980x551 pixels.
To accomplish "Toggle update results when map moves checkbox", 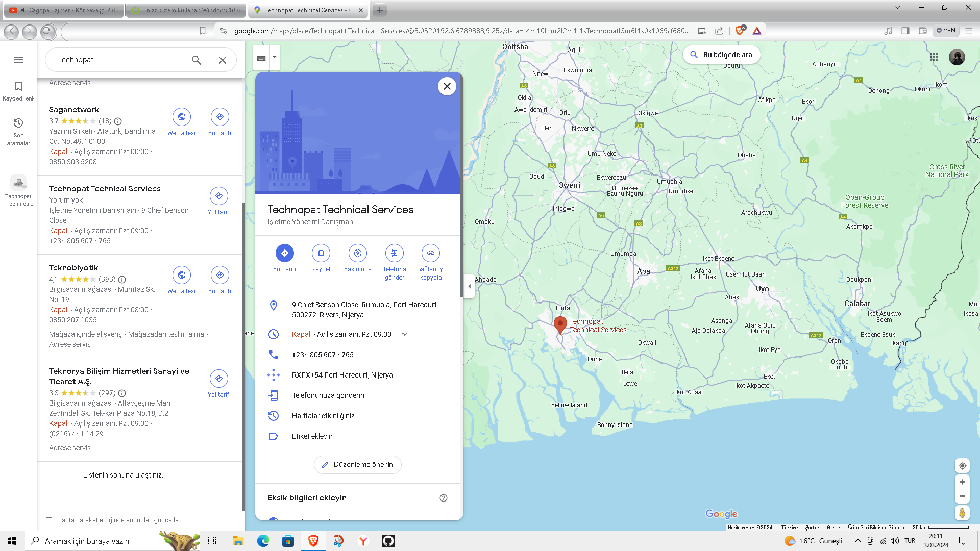I will tap(49, 520).
